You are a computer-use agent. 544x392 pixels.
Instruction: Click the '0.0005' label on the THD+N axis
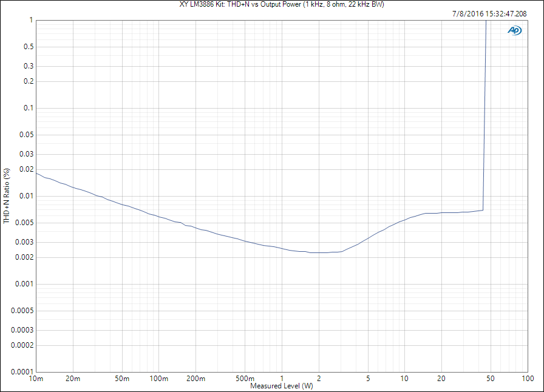[22, 311]
